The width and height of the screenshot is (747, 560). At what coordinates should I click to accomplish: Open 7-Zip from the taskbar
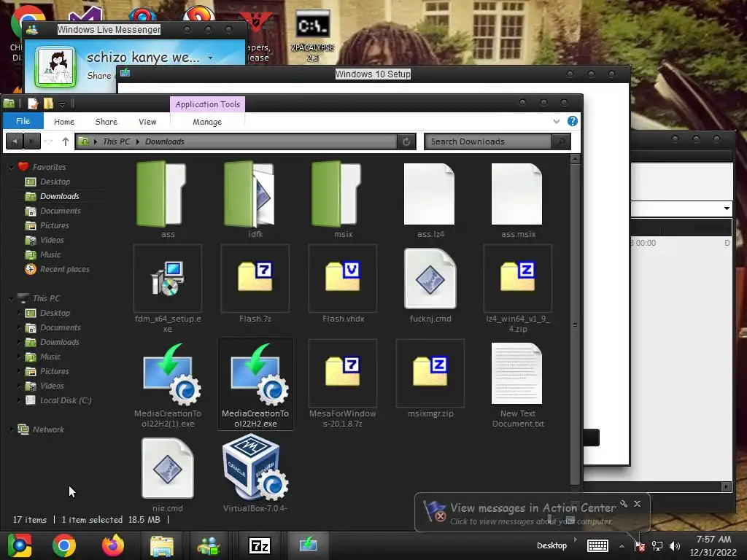[260, 545]
